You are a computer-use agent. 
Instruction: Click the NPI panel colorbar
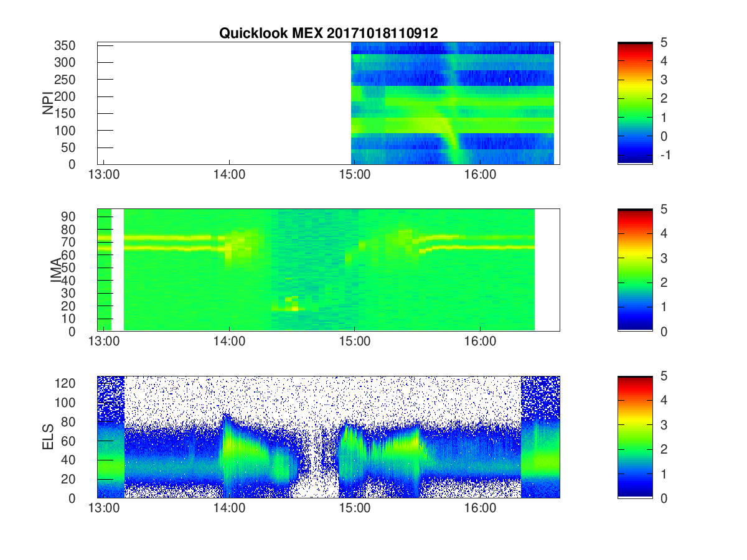coord(635,103)
